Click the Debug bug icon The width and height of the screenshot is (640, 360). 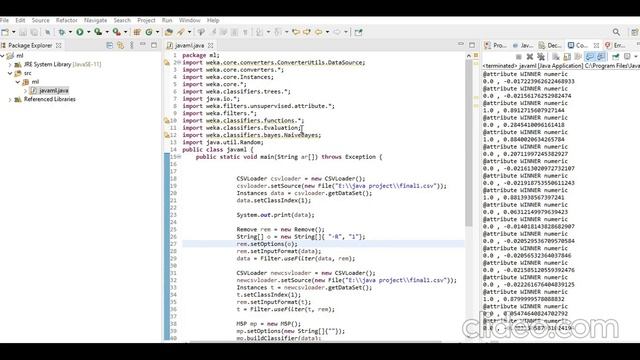tap(62, 32)
